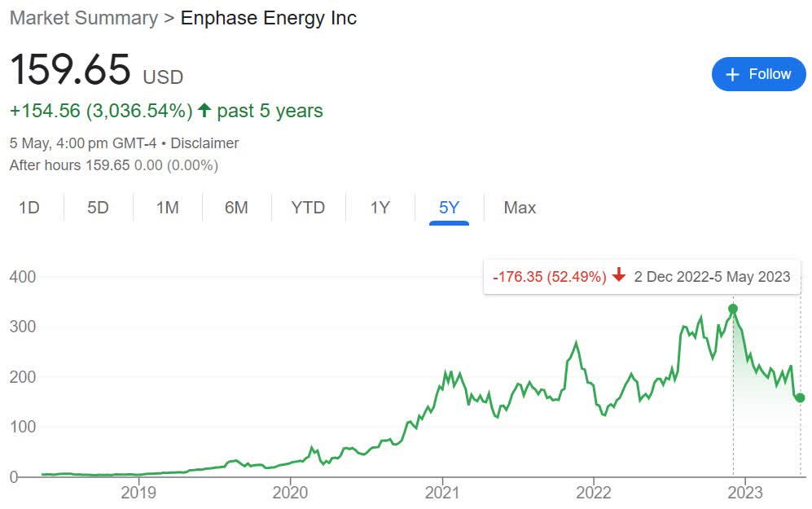Click the Enphase Energy Inc title

(269, 18)
